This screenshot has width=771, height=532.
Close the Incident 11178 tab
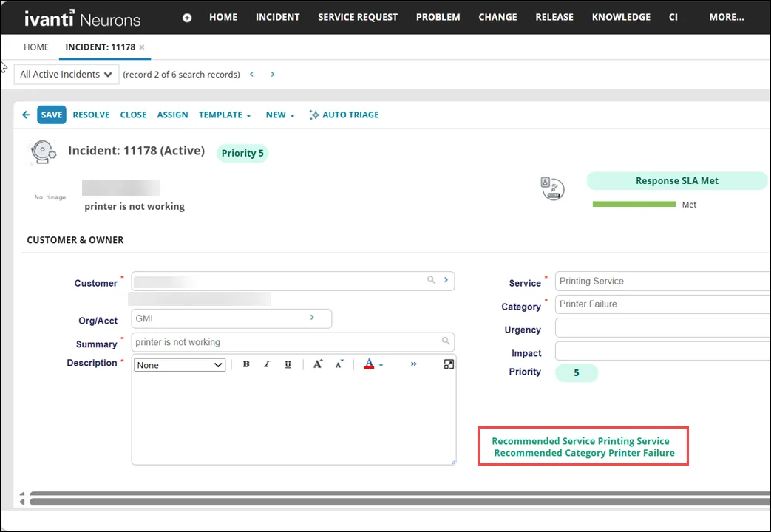click(x=142, y=47)
